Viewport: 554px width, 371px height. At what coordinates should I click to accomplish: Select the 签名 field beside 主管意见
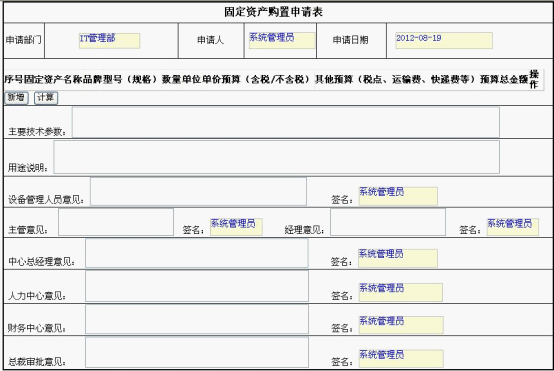236,226
